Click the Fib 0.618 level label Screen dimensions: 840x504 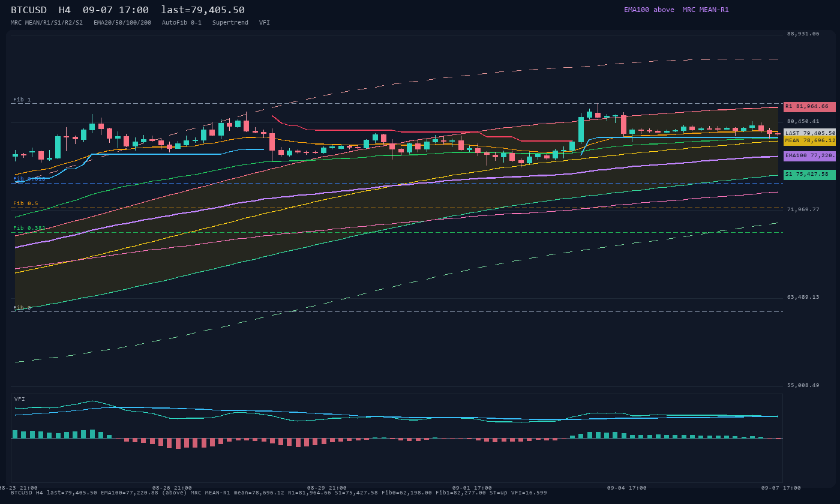point(29,179)
